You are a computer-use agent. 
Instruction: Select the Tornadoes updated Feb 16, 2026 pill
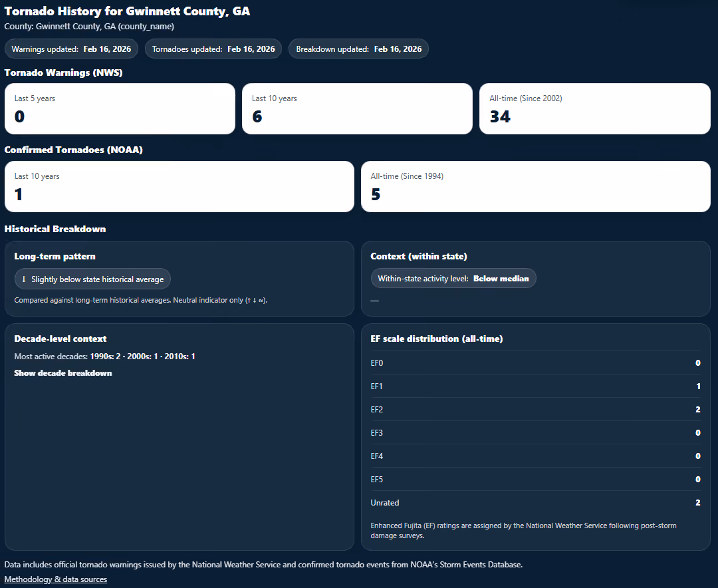[213, 49]
